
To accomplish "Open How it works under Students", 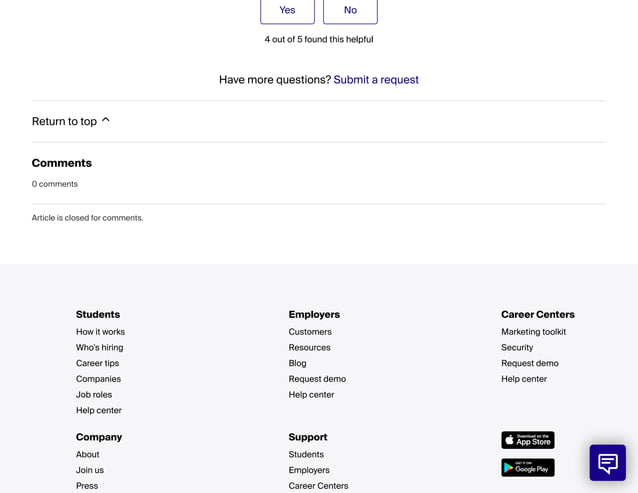I will pyautogui.click(x=101, y=332).
